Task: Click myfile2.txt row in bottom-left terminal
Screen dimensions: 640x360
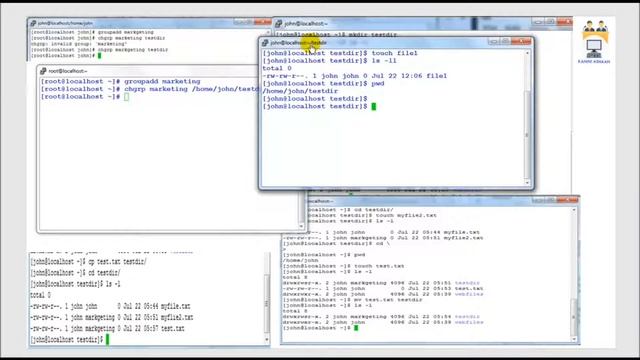Action: 111,317
